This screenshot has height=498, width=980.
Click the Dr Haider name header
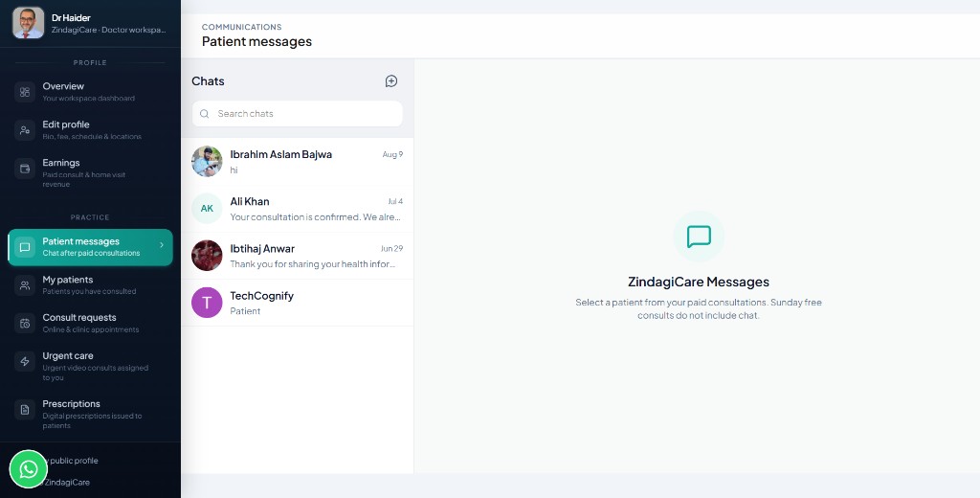71,18
